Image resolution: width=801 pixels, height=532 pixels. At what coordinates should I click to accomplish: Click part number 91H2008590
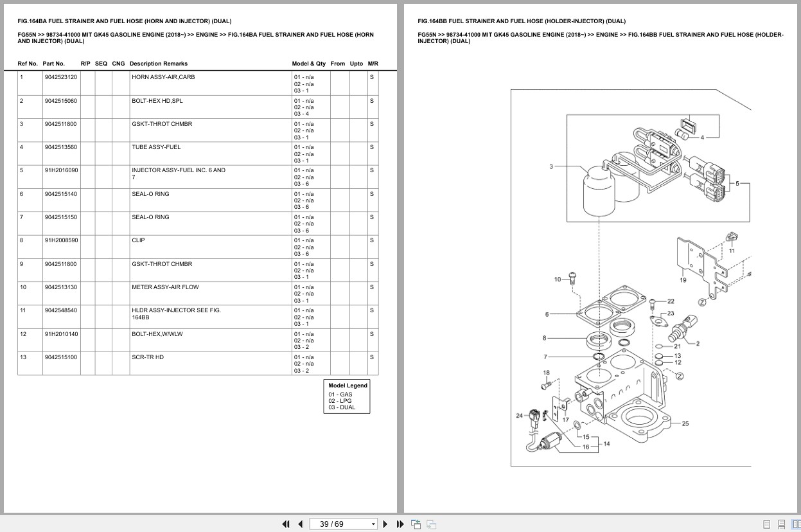coord(62,240)
